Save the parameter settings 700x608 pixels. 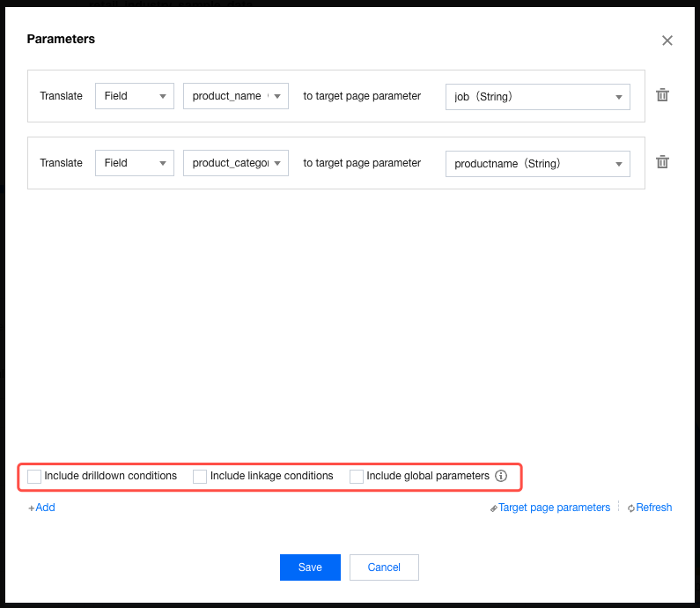pyautogui.click(x=310, y=567)
